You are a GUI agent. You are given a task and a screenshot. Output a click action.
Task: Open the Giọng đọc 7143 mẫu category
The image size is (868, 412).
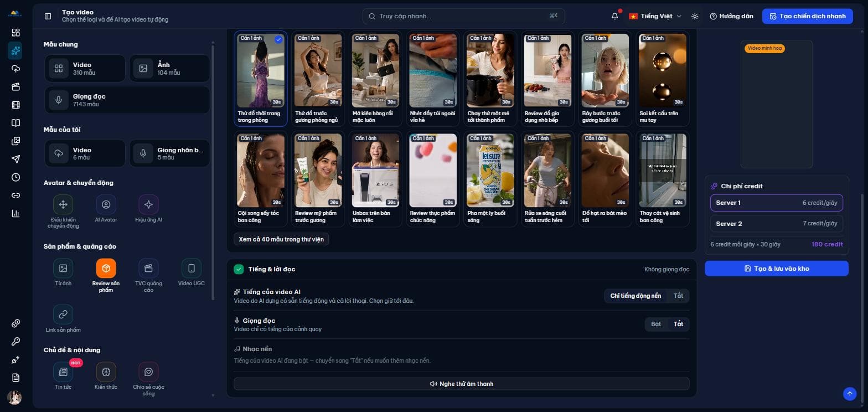(x=127, y=100)
